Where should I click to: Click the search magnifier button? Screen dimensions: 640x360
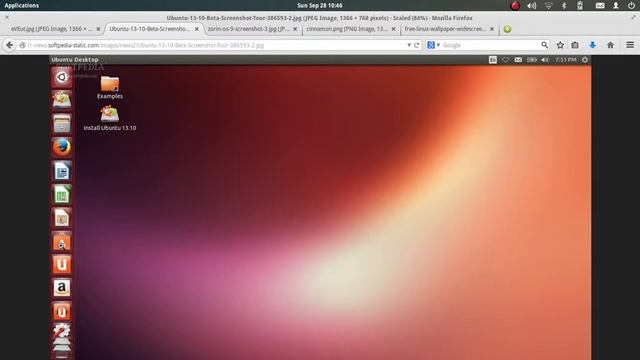click(544, 45)
